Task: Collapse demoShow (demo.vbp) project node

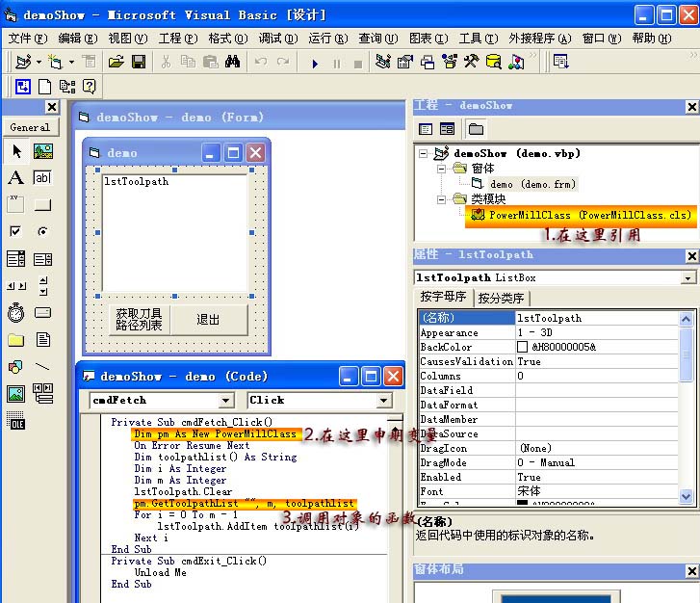Action: tap(423, 154)
